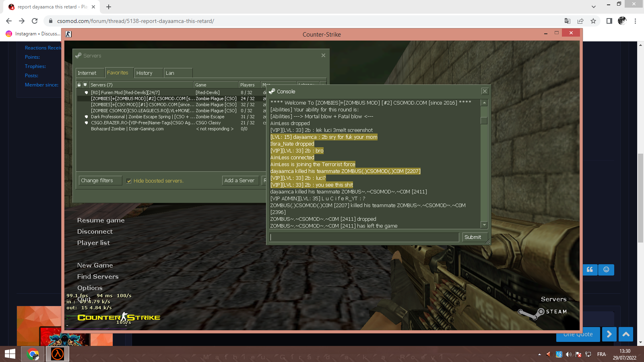Open the Change filters button

point(97,181)
